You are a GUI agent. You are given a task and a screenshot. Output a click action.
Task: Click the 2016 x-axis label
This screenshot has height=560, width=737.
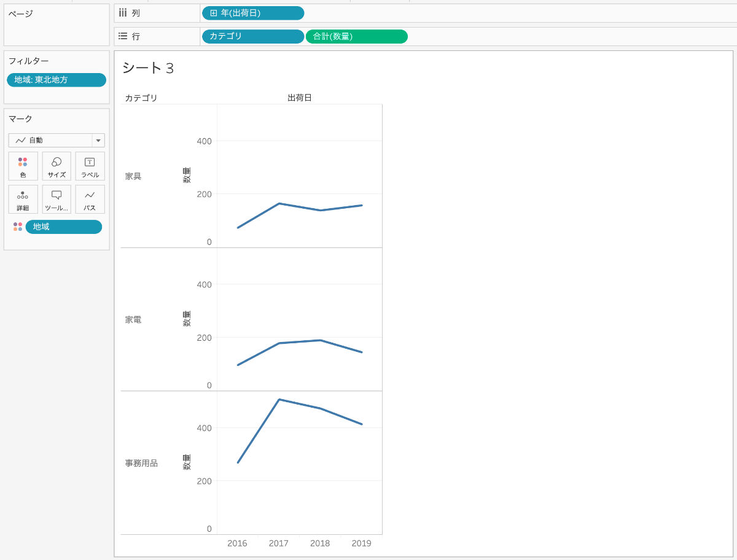[x=237, y=543]
